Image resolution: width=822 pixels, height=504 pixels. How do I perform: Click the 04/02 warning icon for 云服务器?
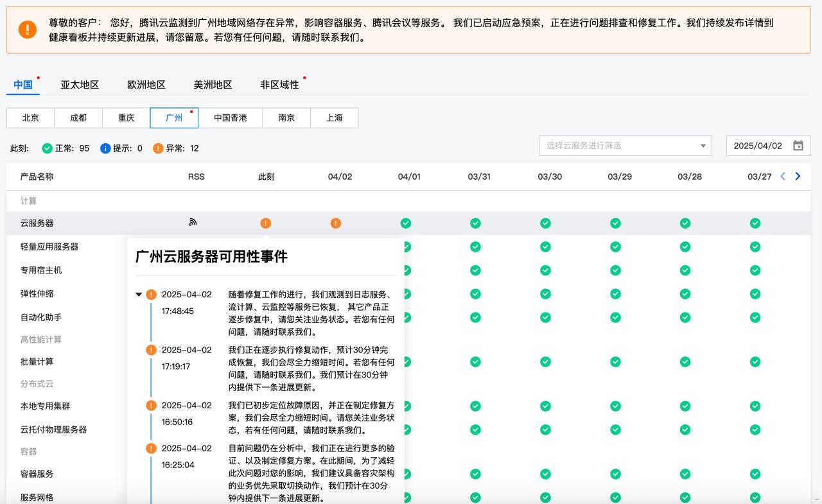click(x=335, y=223)
